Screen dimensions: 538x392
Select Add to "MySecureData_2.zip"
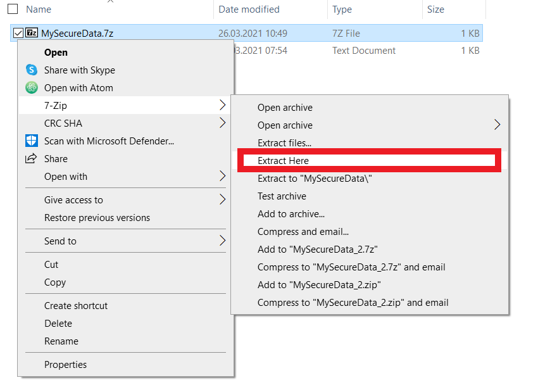coord(370,285)
